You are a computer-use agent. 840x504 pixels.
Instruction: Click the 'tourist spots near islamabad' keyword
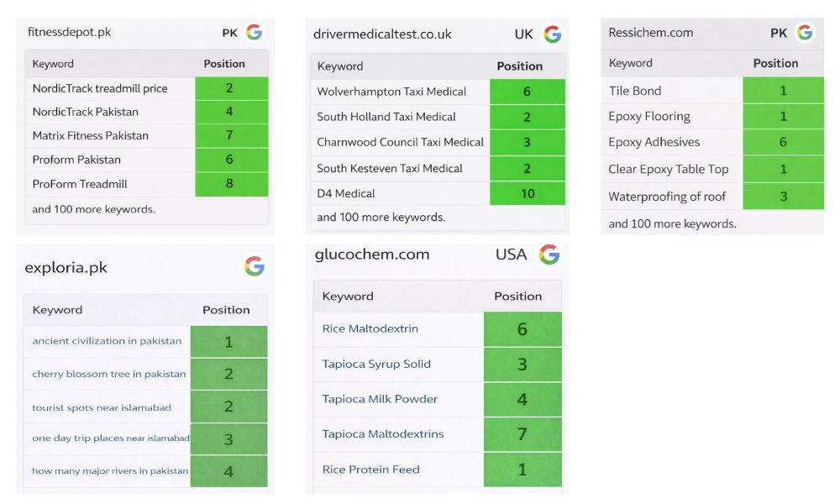(x=102, y=407)
